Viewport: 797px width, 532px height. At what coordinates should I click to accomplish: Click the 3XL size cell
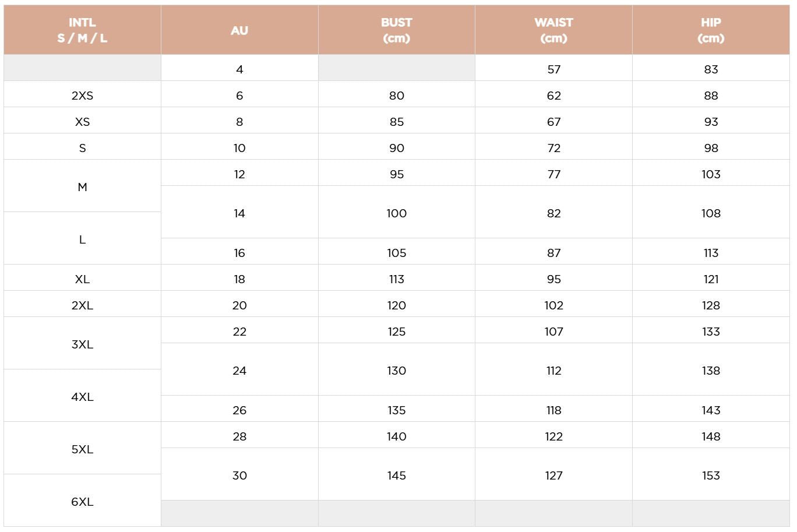tap(82, 344)
